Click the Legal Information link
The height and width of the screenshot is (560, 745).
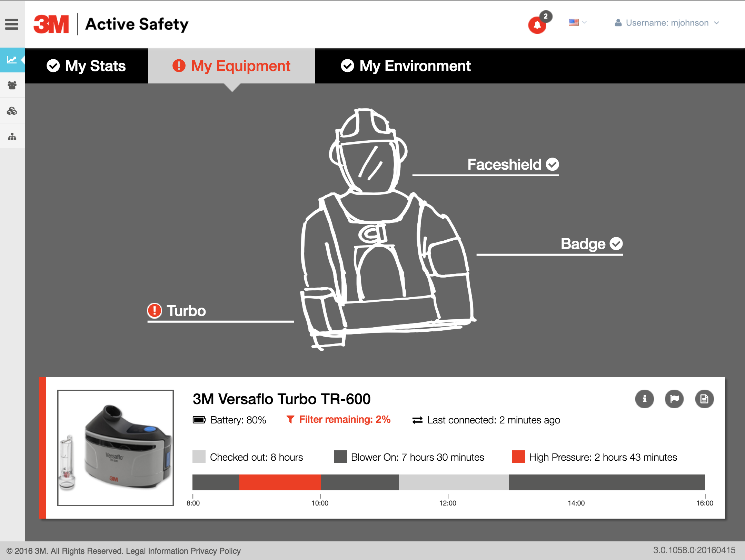(157, 551)
